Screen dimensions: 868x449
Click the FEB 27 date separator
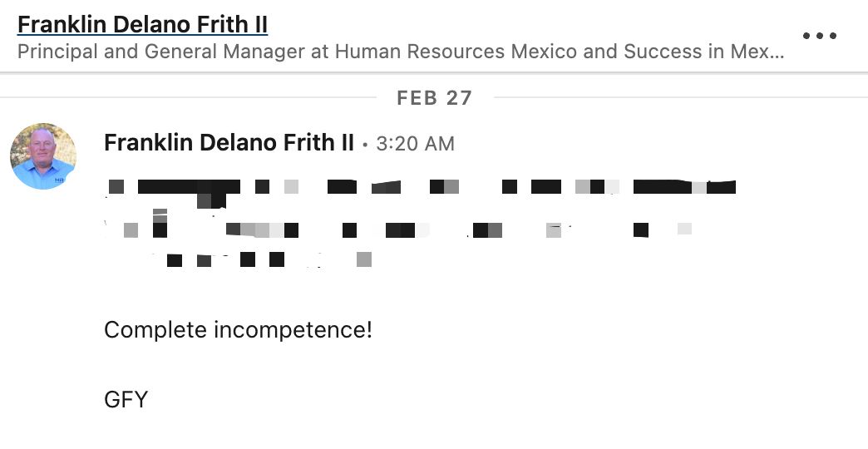pos(434,98)
